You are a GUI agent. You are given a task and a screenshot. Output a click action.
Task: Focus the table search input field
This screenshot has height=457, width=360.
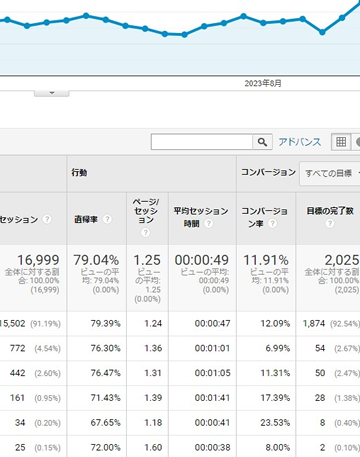click(202, 142)
